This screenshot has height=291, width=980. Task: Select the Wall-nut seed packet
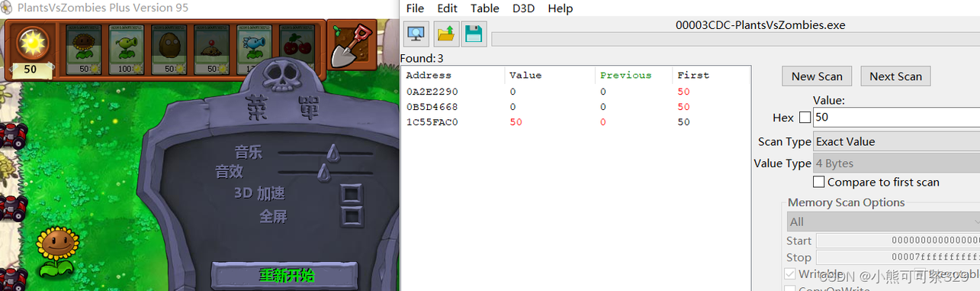pos(169,49)
